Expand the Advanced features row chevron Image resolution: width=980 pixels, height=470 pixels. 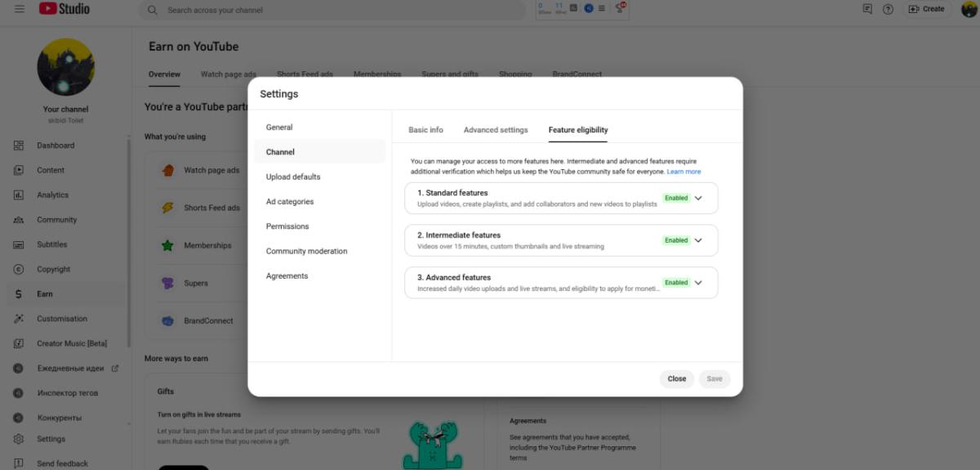coord(698,283)
